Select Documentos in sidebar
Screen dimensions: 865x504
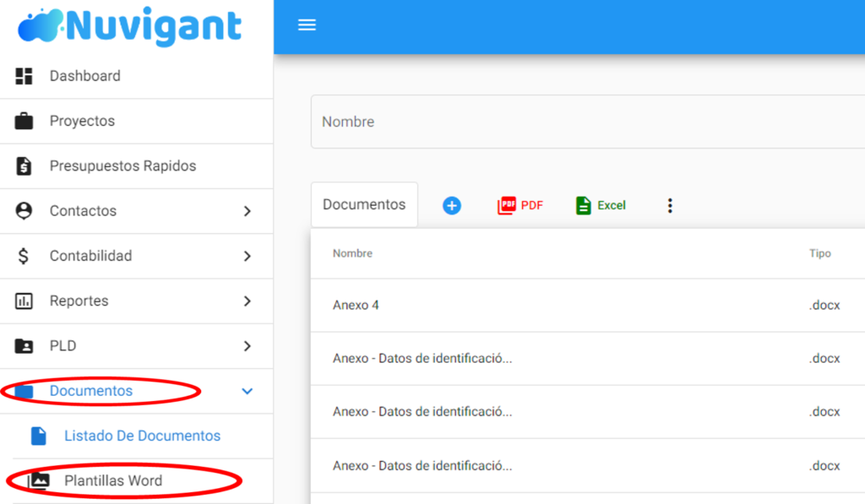tap(91, 391)
